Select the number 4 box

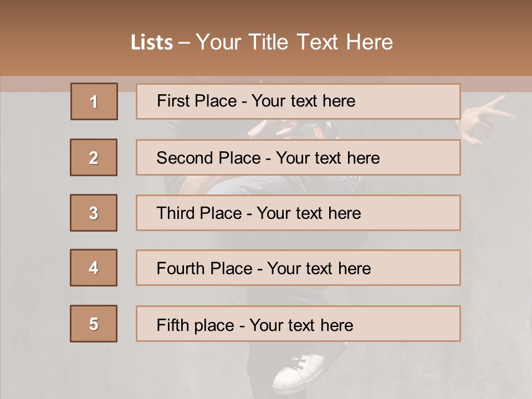(94, 268)
